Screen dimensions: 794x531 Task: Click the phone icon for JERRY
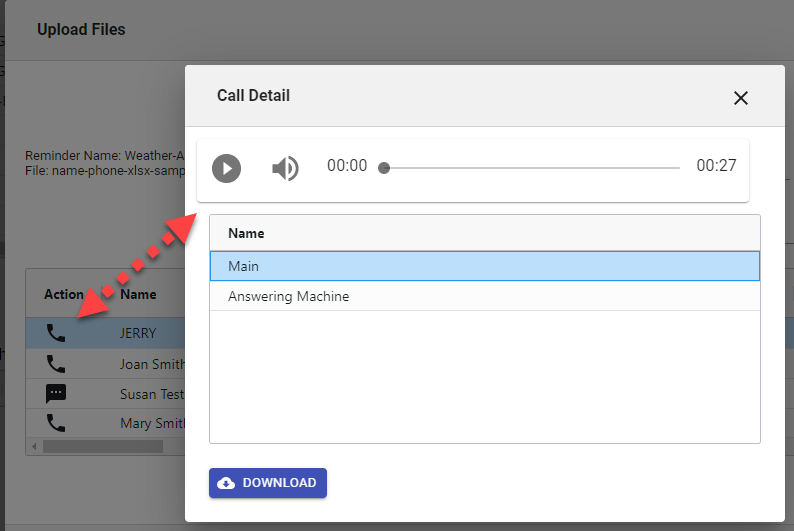56,333
